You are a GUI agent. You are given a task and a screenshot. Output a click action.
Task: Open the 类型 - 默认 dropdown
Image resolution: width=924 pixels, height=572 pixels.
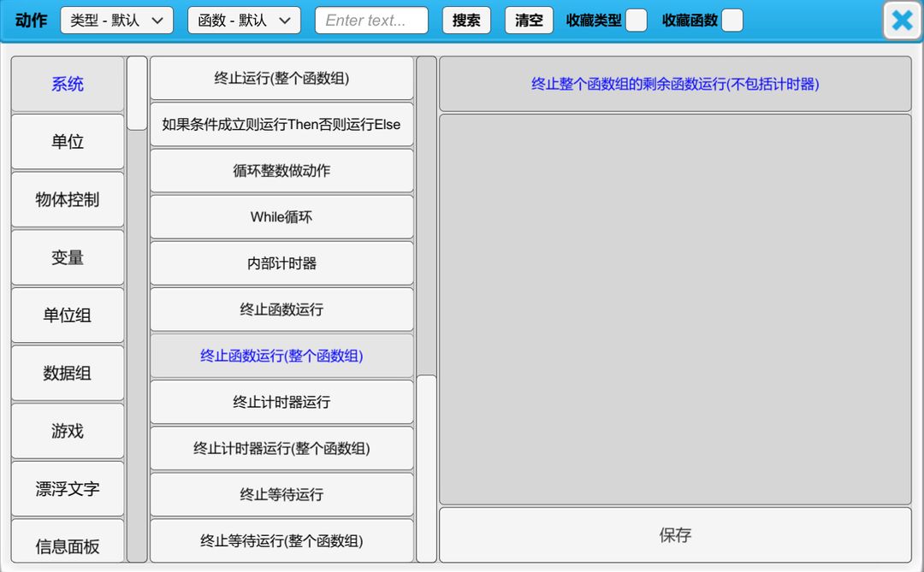116,21
